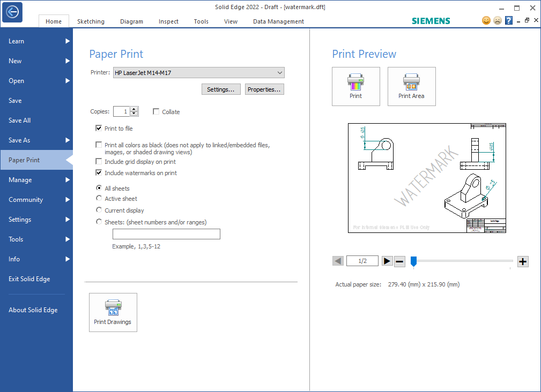Click the preview zoom slider handle

pos(413,261)
